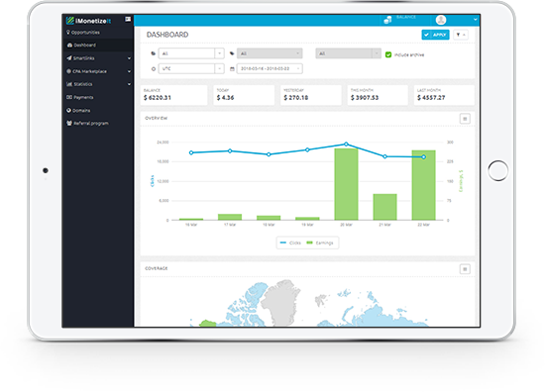This screenshot has height=392, width=545.
Task: Open the Overview chart menu icon
Action: (465, 119)
